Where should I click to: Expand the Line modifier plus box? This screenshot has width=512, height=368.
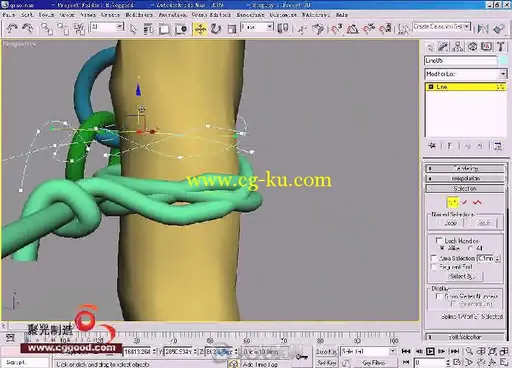coord(430,87)
